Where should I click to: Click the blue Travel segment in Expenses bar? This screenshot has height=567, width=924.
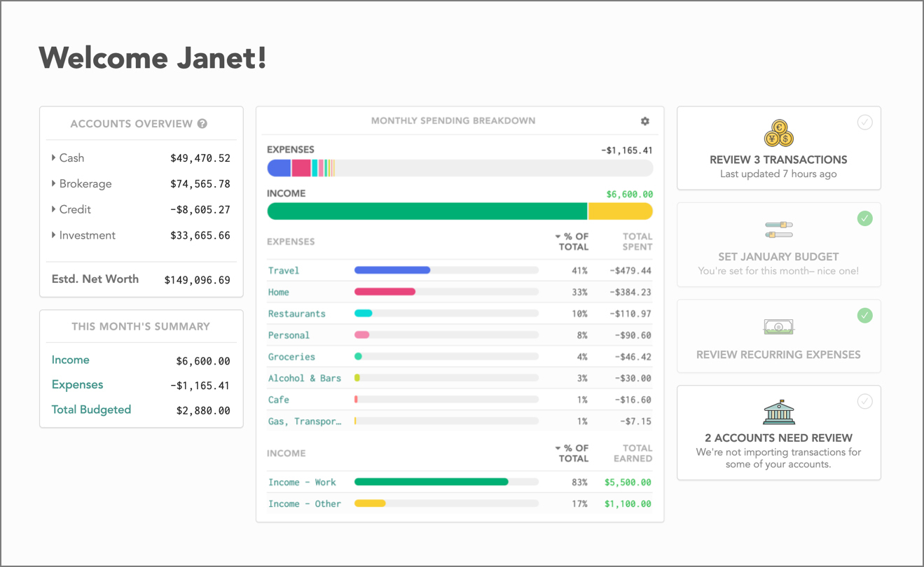click(279, 168)
